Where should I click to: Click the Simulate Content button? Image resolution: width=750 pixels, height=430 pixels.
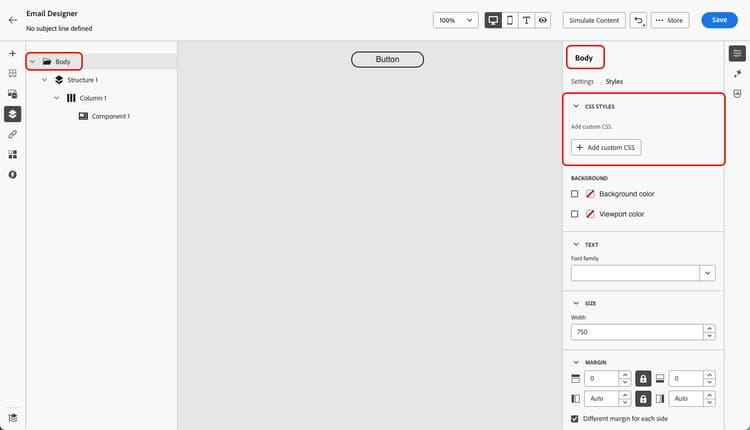(x=594, y=20)
